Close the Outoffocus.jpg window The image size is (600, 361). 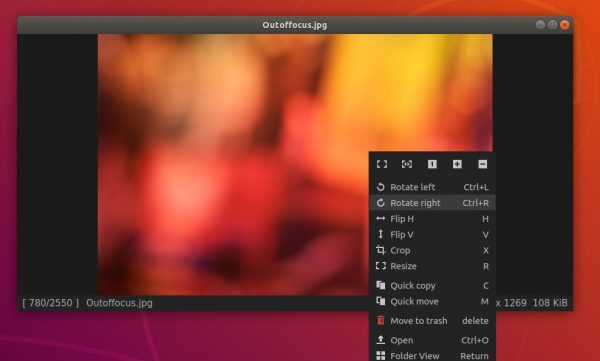(565, 25)
